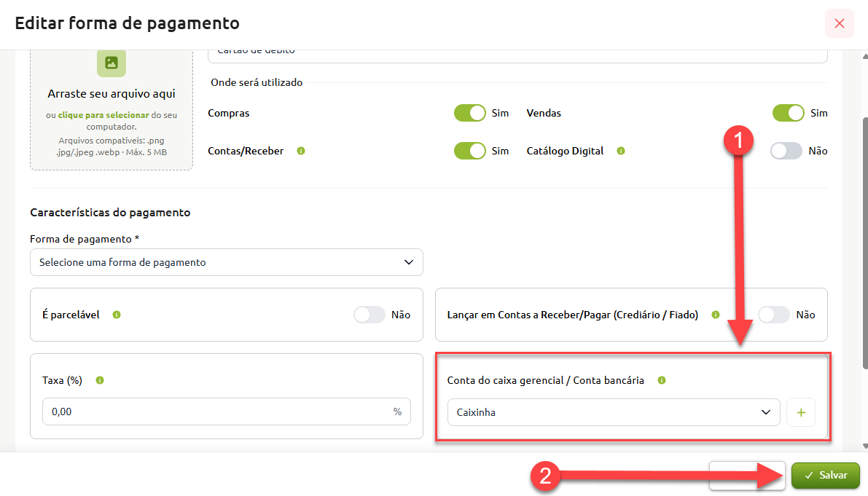This screenshot has height=496, width=868.
Task: Toggle the Contas/Receber switch
Action: coord(469,151)
